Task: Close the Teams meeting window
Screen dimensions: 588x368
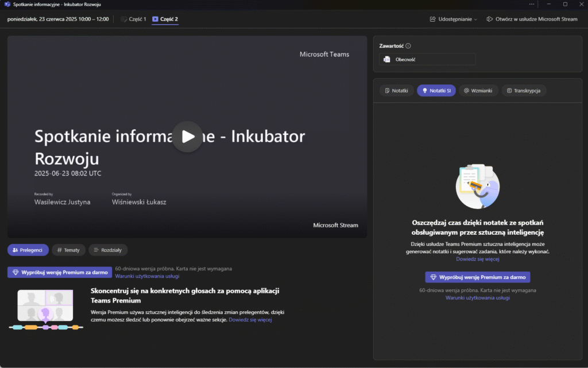Action: pyautogui.click(x=581, y=4)
